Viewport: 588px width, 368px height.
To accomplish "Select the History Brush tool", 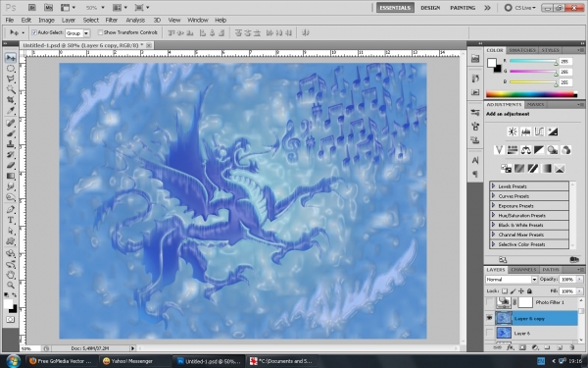I will [11, 154].
